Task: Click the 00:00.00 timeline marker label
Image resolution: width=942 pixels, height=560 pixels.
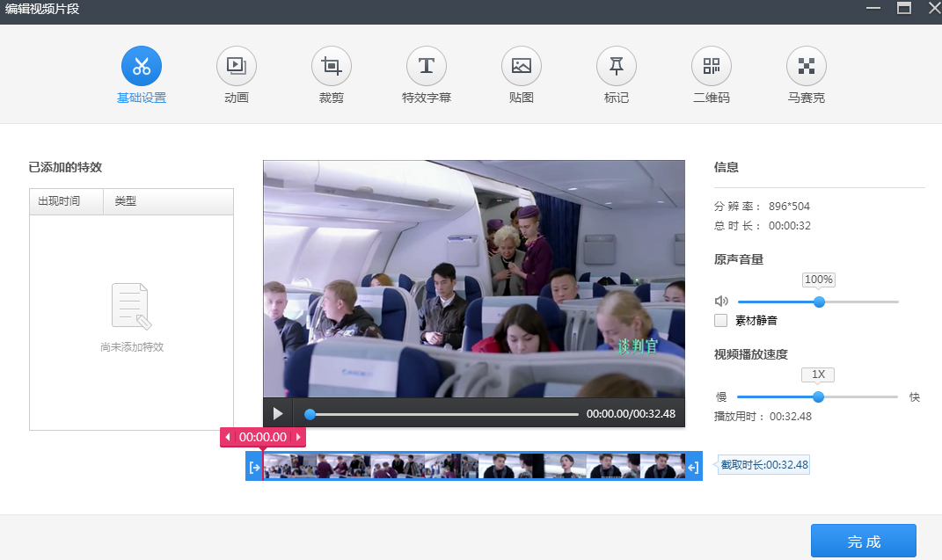Action: (x=263, y=437)
